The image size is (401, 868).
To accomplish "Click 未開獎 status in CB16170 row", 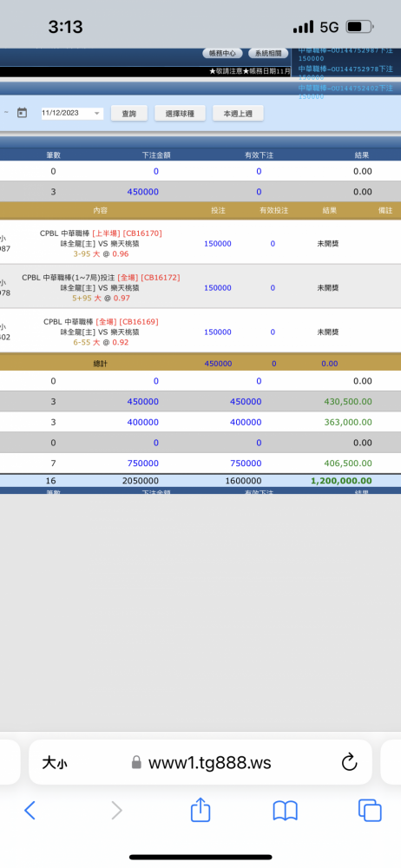I will [328, 244].
